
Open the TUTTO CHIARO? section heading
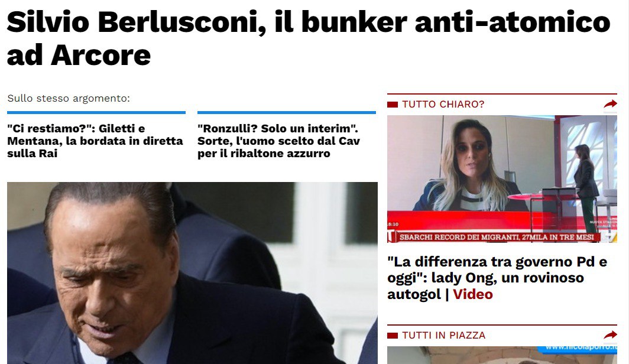tap(443, 104)
